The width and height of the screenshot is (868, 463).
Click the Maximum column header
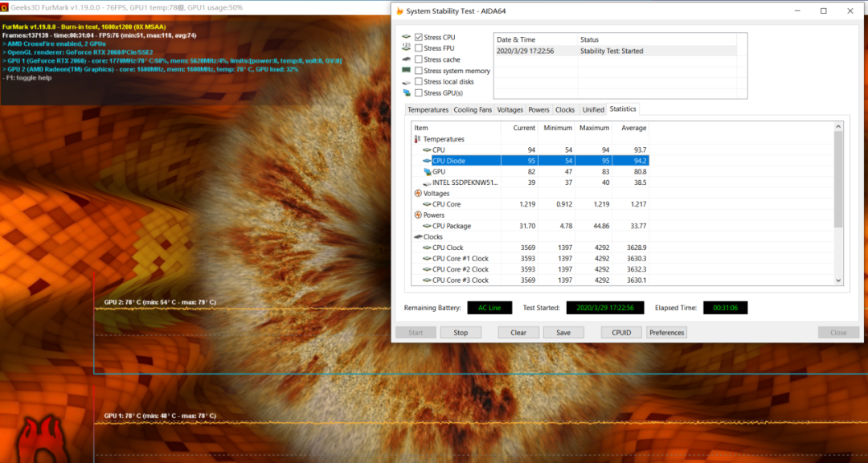[593, 128]
